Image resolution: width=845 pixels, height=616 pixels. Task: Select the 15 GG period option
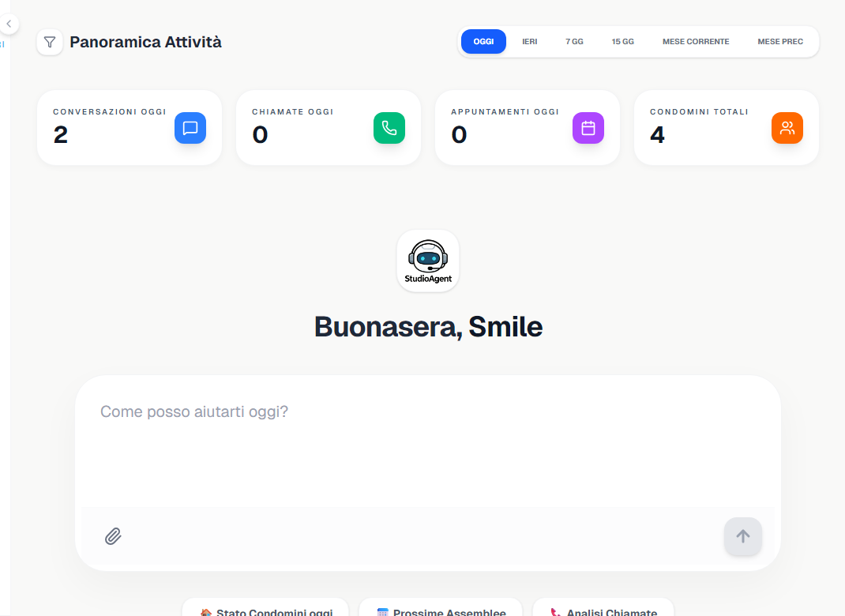point(622,41)
